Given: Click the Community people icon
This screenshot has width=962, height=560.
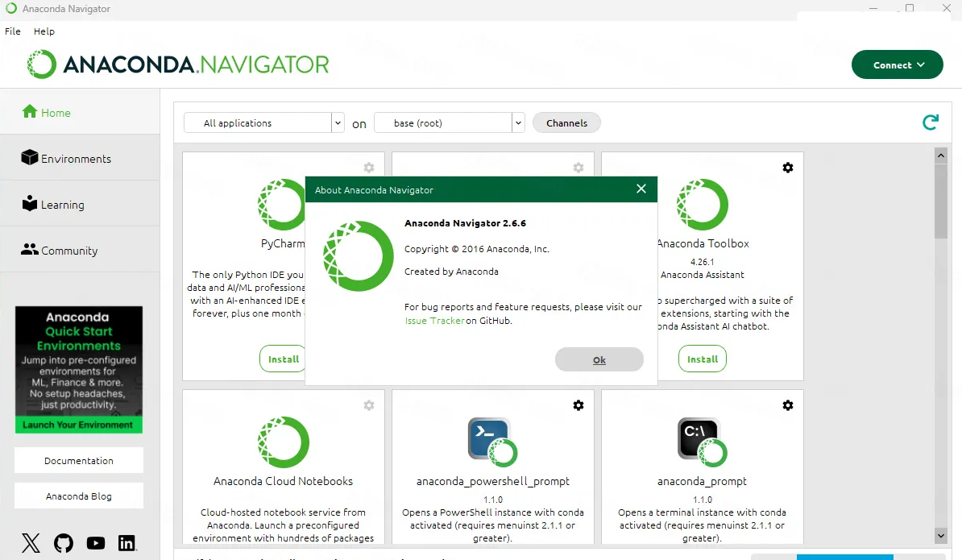Looking at the screenshot, I should [x=30, y=249].
